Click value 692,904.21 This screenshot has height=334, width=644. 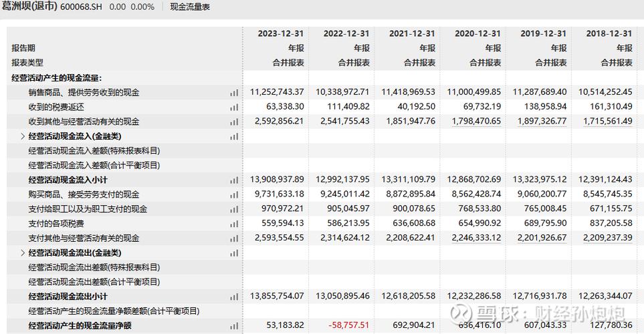point(414,325)
